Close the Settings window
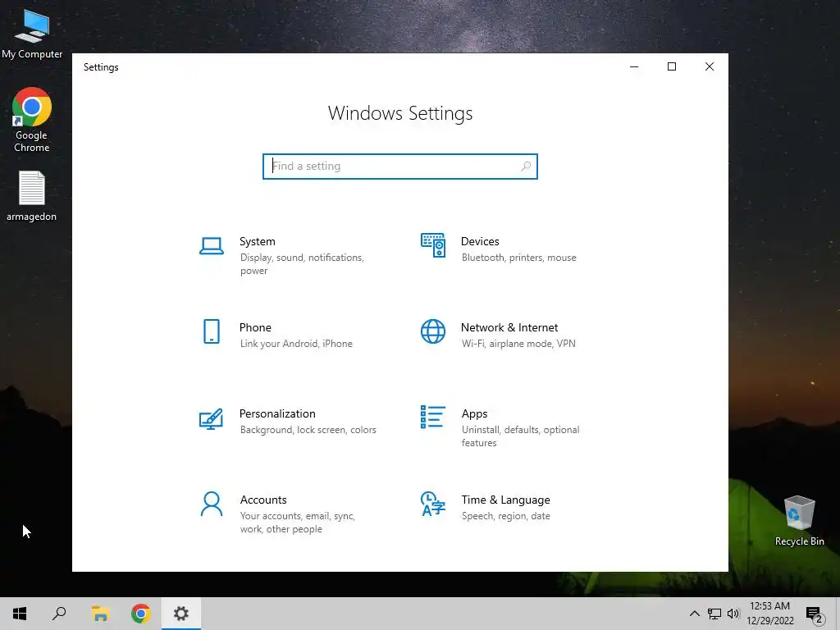 pos(710,67)
